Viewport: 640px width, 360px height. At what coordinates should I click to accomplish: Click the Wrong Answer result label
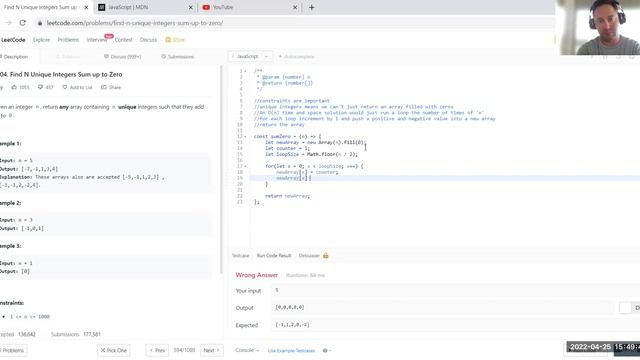(x=257, y=275)
